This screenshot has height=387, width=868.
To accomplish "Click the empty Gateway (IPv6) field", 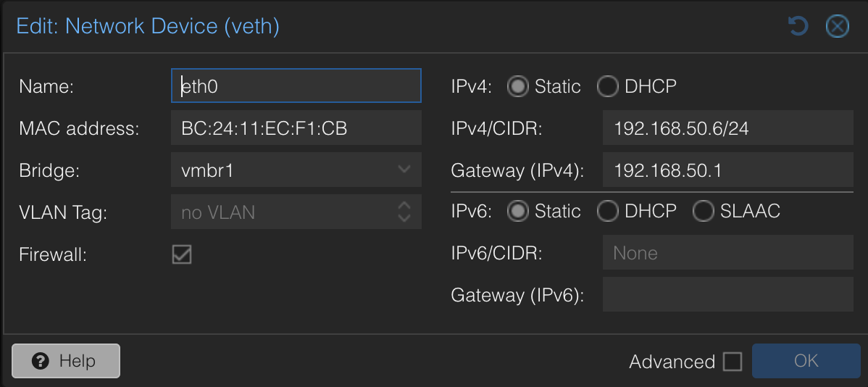I will 727,295.
